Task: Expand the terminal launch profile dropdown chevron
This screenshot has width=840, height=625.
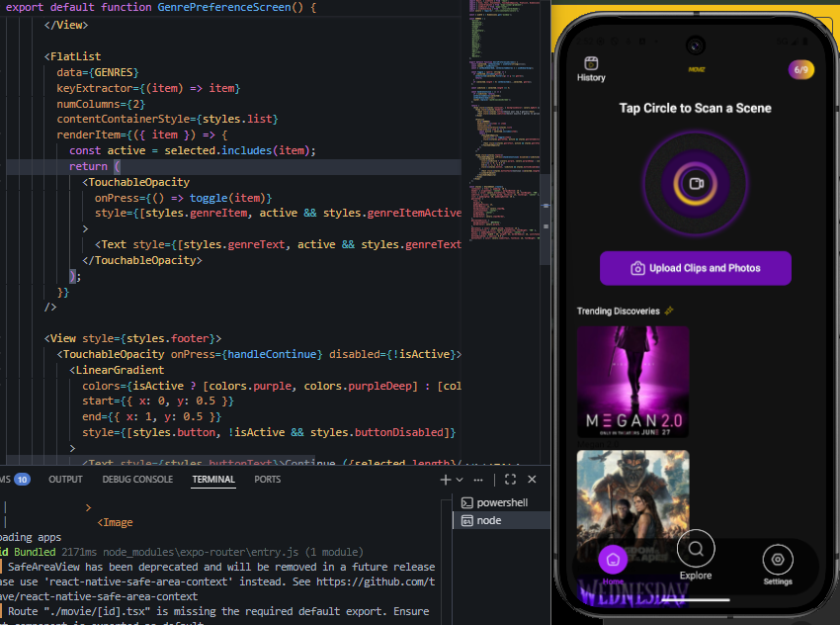Action: [458, 480]
